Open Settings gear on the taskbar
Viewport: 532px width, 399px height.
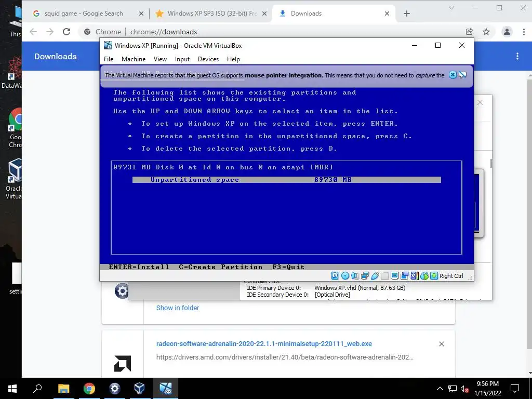tap(115, 389)
